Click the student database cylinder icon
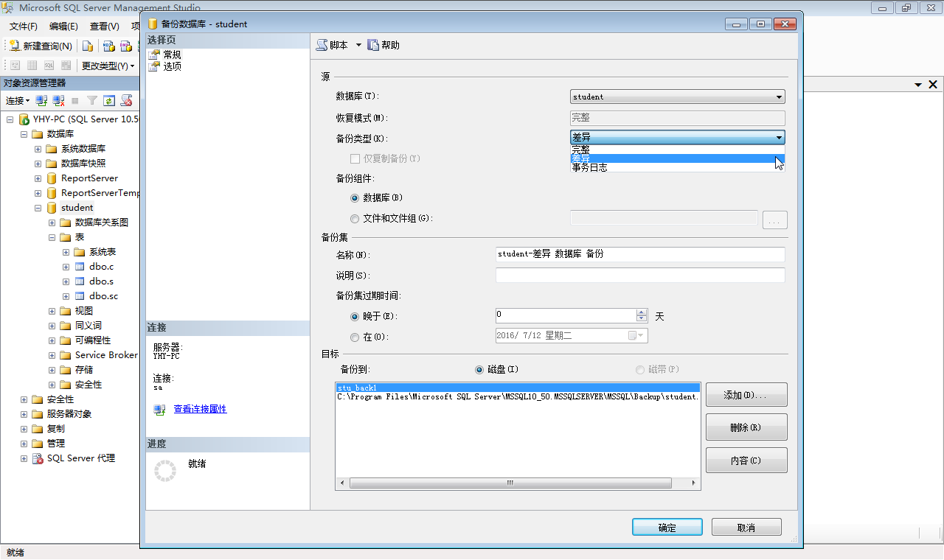This screenshot has height=560, width=944. [x=52, y=208]
